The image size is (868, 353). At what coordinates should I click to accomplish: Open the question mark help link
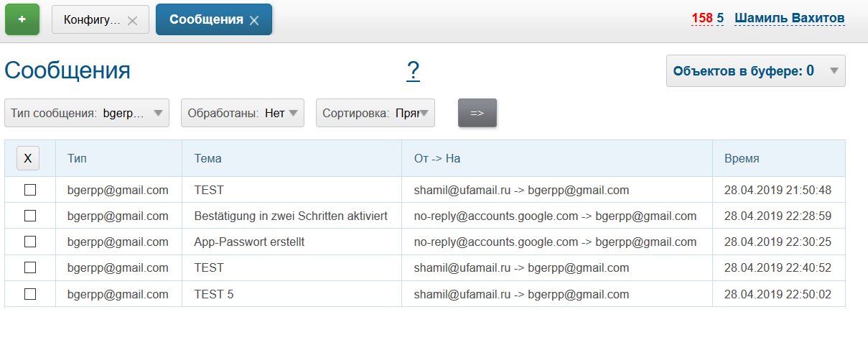tap(413, 70)
